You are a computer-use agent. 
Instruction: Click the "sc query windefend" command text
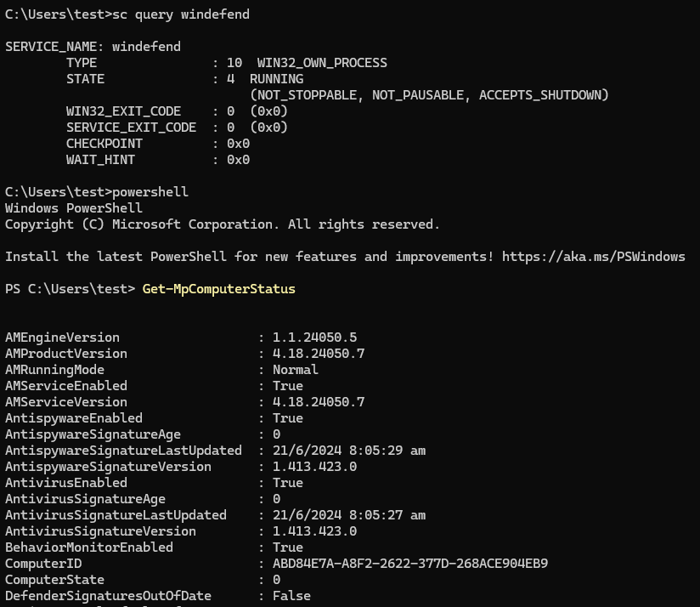[180, 14]
